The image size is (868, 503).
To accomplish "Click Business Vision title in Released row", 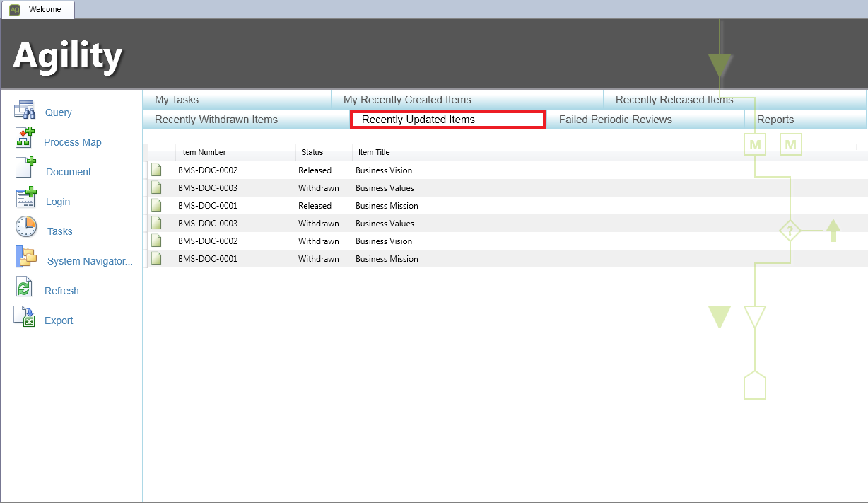I will [x=384, y=170].
